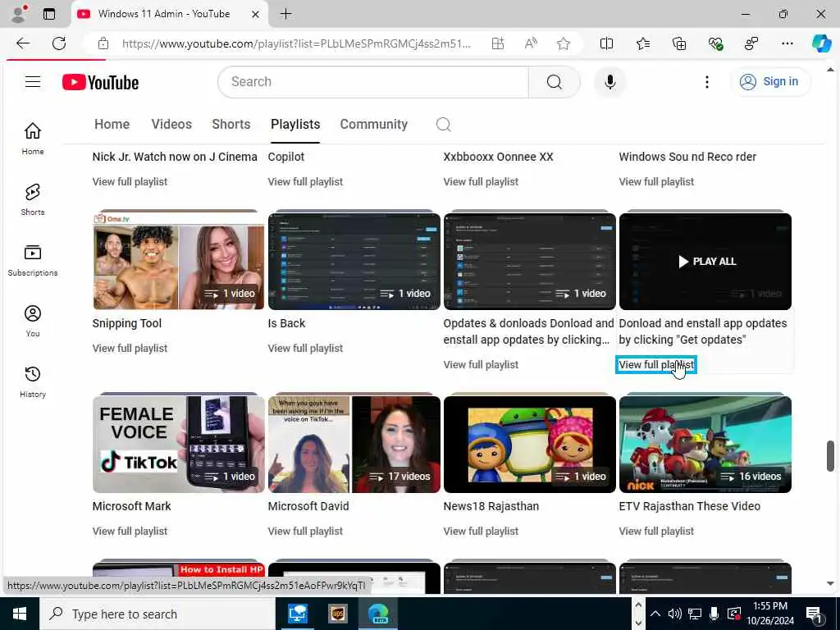840x630 pixels.
Task: View full playlist for News18 Rajasthan
Action: tap(481, 531)
